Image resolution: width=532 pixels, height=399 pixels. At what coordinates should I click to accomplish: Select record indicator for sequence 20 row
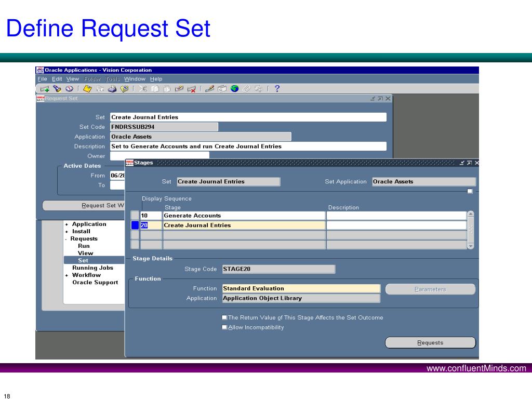[x=135, y=225]
